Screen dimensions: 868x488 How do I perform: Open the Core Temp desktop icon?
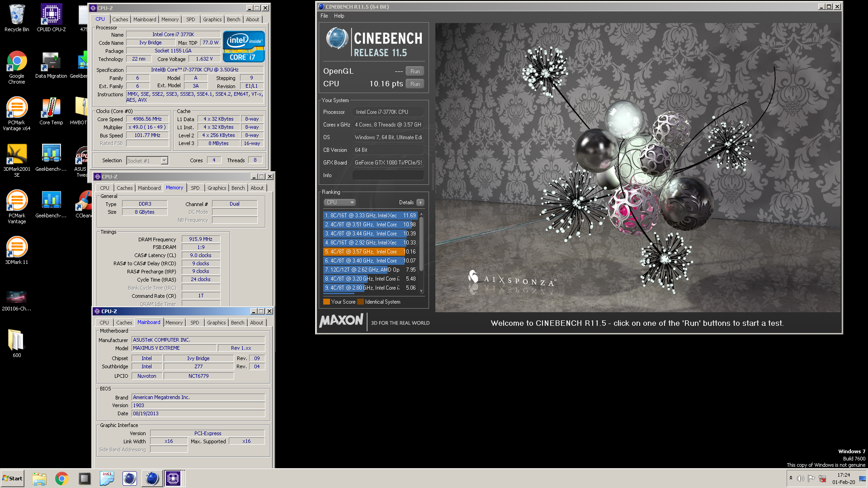click(51, 112)
